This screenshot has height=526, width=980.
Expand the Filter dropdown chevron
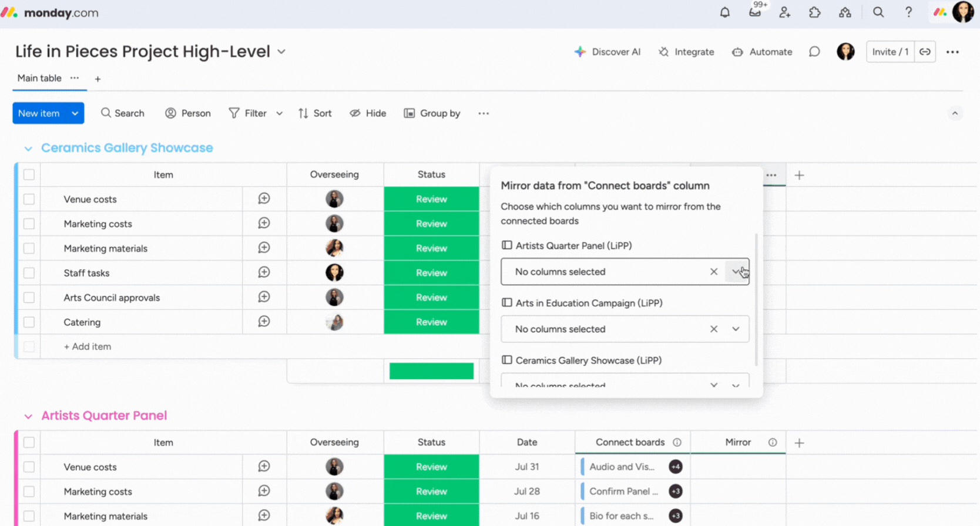coord(279,113)
